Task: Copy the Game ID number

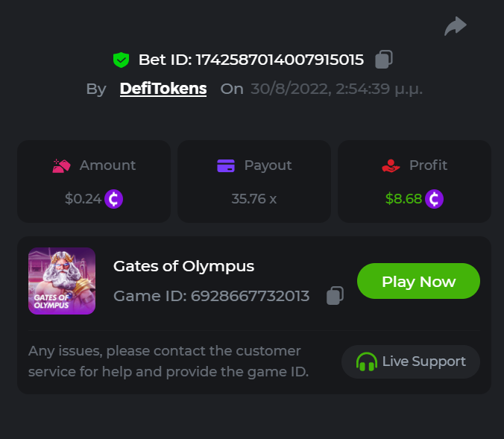Action: tap(336, 296)
